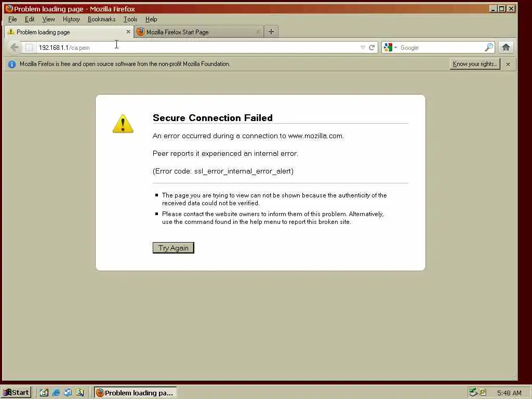
Task: Open the Google search engine selector
Action: 390,47
